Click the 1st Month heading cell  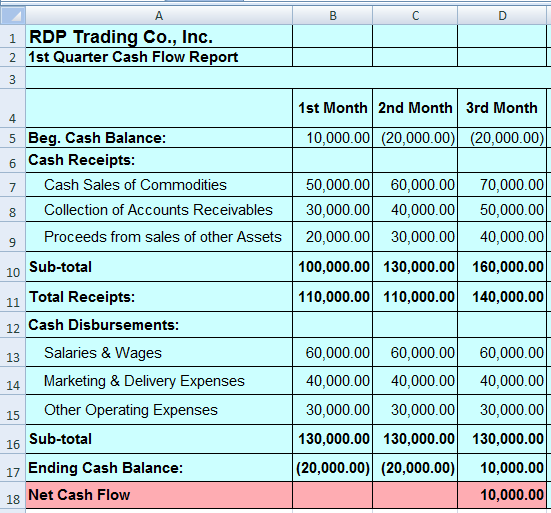coord(332,108)
